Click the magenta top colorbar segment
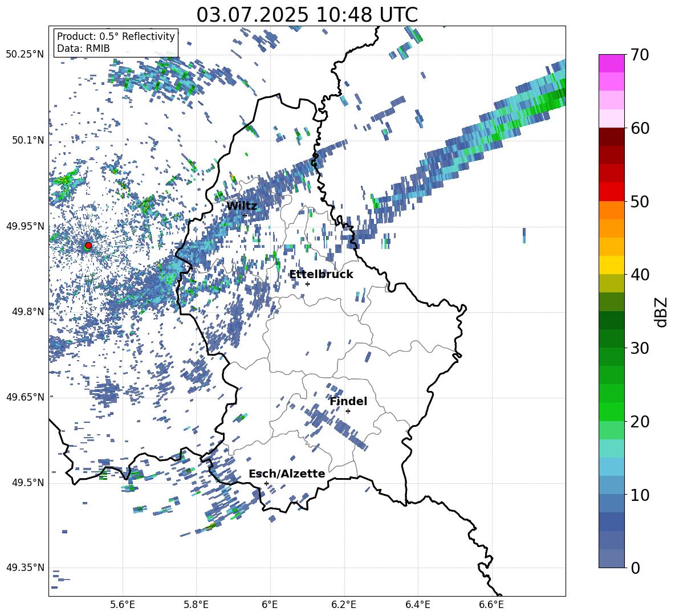The image size is (675, 616). tap(612, 63)
